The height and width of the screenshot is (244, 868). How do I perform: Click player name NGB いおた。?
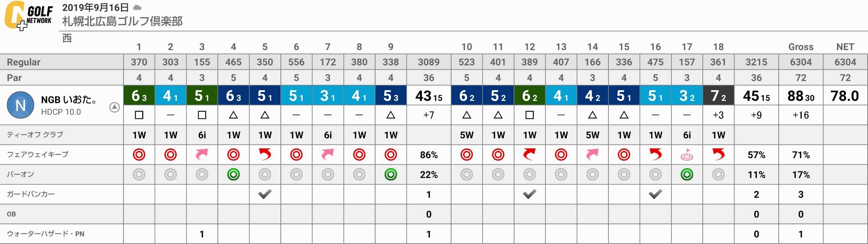[69, 100]
